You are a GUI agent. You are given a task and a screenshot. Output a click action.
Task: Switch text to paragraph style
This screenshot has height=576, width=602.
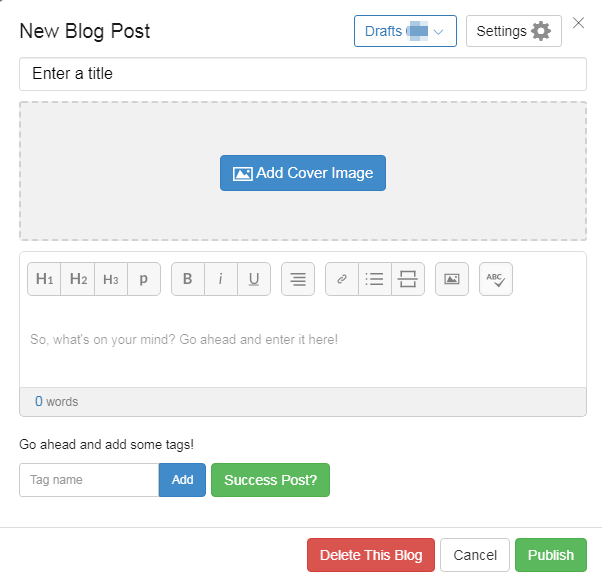click(x=144, y=279)
